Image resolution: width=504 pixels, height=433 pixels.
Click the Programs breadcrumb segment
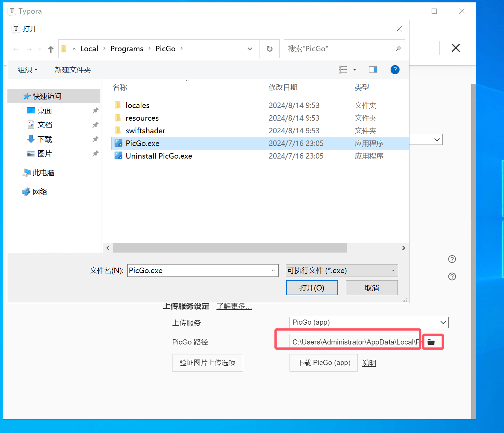[127, 49]
